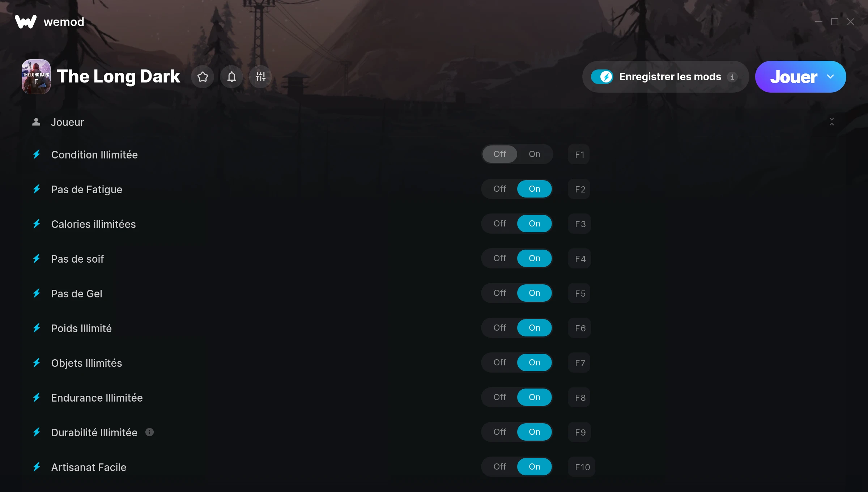Turn on Condition Illimitée

534,154
